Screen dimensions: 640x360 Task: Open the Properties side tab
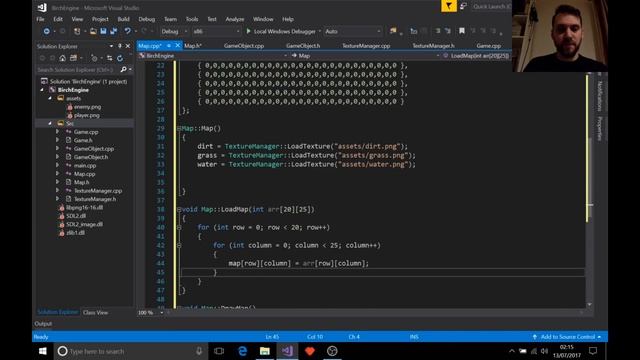pos(600,129)
